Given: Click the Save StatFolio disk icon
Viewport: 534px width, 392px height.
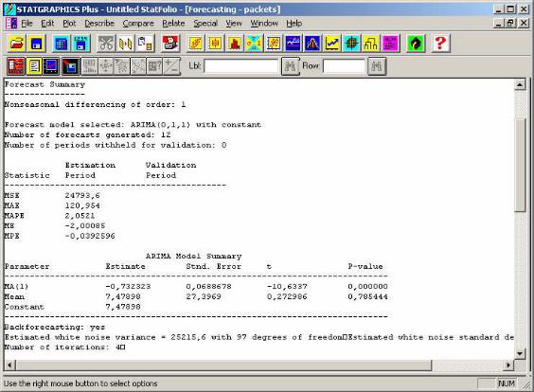Looking at the screenshot, I should coord(36,44).
